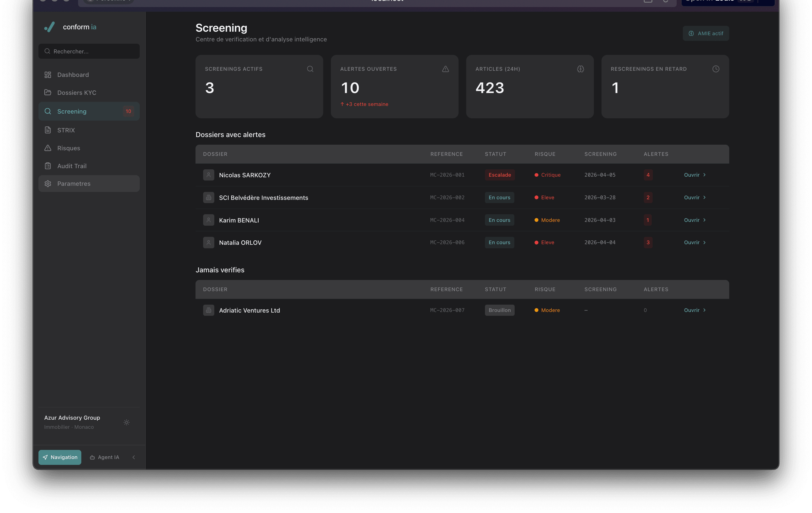This screenshot has width=812, height=513.
Task: Click the red Escalade status badge
Action: [499, 175]
